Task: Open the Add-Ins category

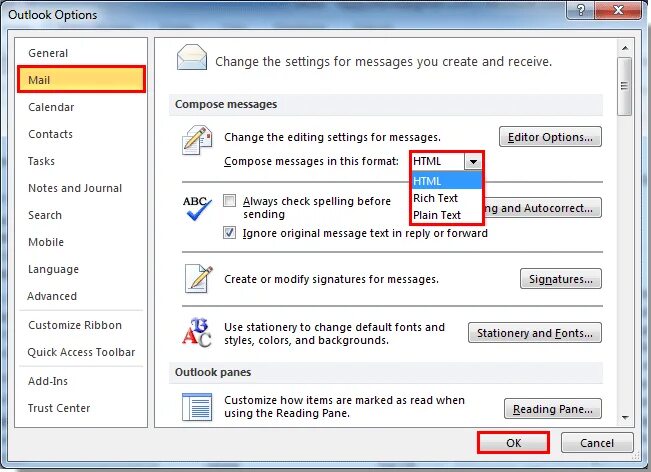Action: click(81, 381)
